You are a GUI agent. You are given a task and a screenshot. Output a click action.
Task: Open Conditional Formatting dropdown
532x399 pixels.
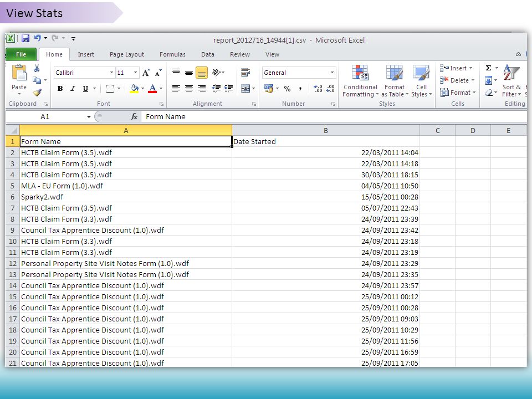click(360, 81)
